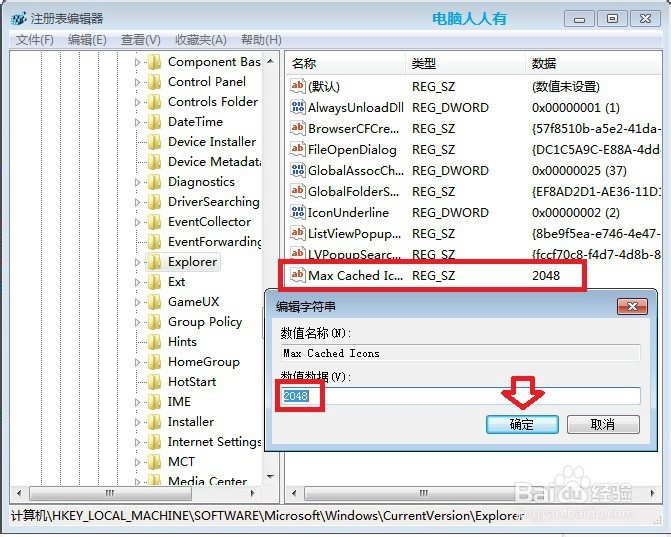Image resolution: width=671 pixels, height=537 pixels.
Task: Open the 查看(V) menu
Action: 140,40
